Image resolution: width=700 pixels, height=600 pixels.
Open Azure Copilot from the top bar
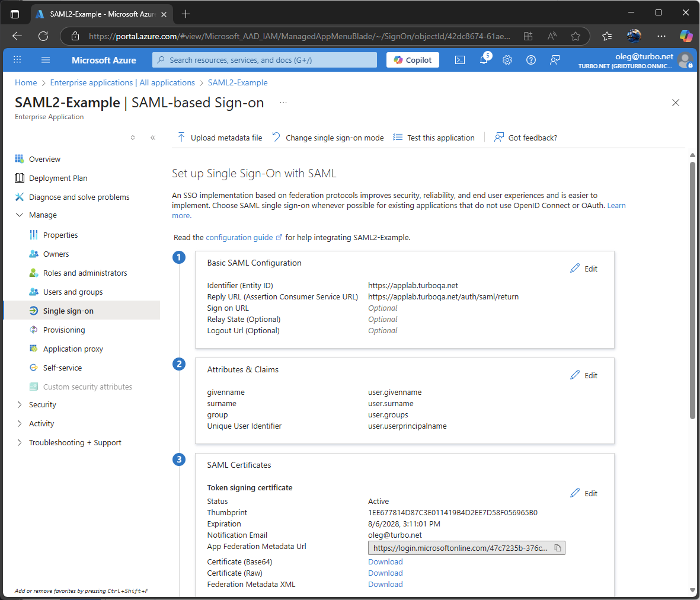pos(413,59)
